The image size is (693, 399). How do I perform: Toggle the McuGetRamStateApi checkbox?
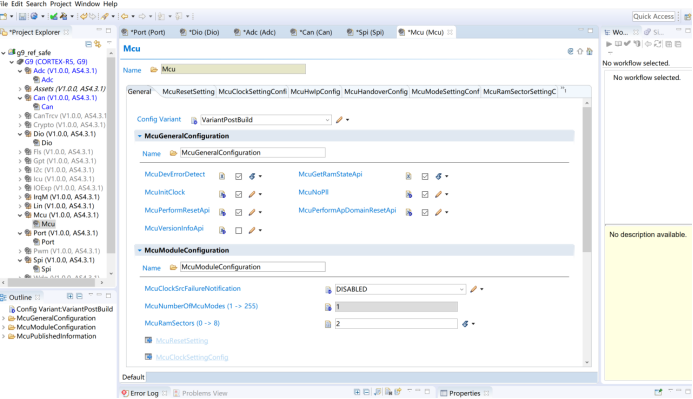click(425, 176)
